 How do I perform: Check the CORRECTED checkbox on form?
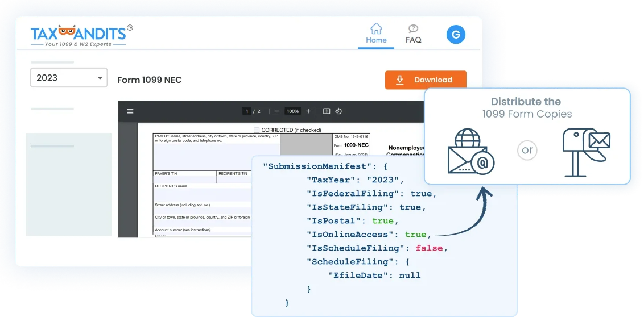[x=257, y=130]
